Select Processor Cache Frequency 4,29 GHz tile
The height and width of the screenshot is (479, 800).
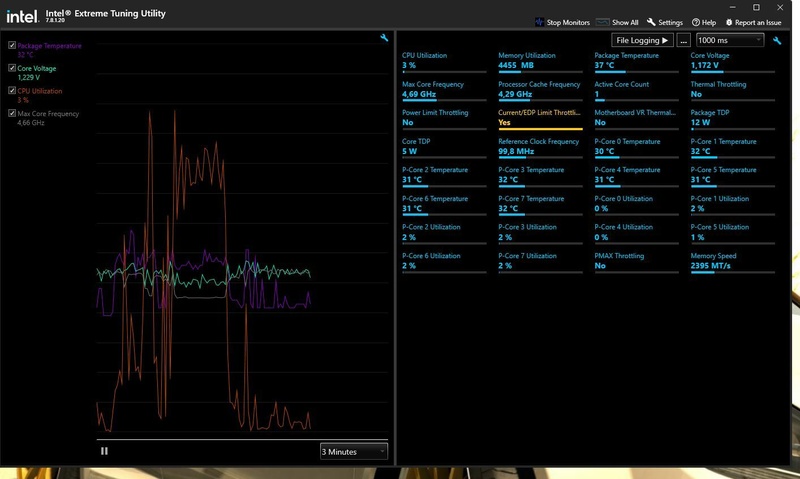pyautogui.click(x=540, y=90)
